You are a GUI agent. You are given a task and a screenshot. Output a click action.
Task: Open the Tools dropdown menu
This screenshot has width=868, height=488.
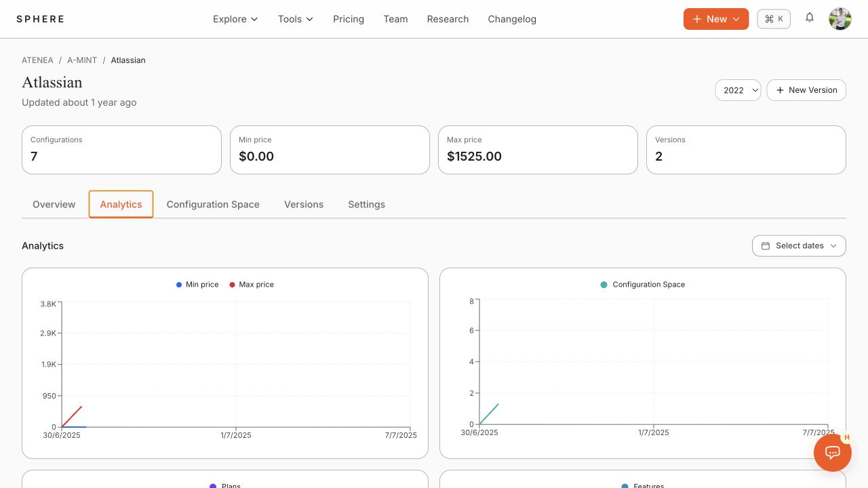(296, 19)
